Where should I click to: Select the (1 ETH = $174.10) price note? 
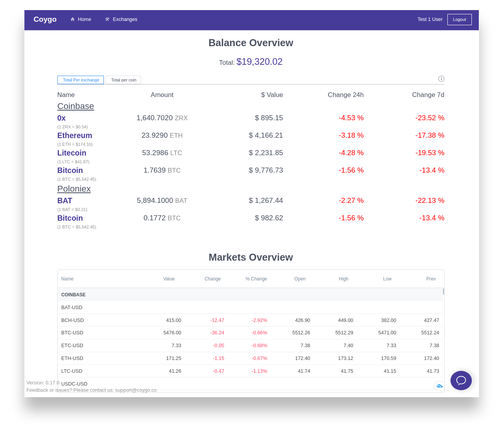pos(75,144)
